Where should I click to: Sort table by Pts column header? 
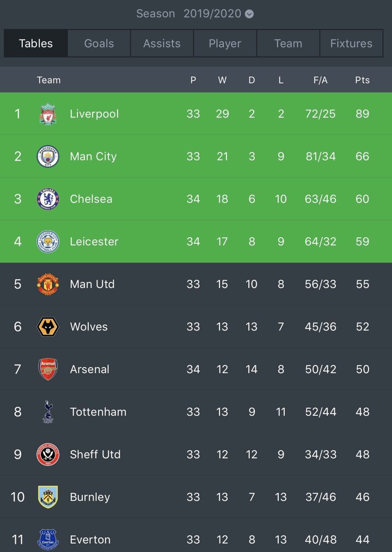click(362, 80)
